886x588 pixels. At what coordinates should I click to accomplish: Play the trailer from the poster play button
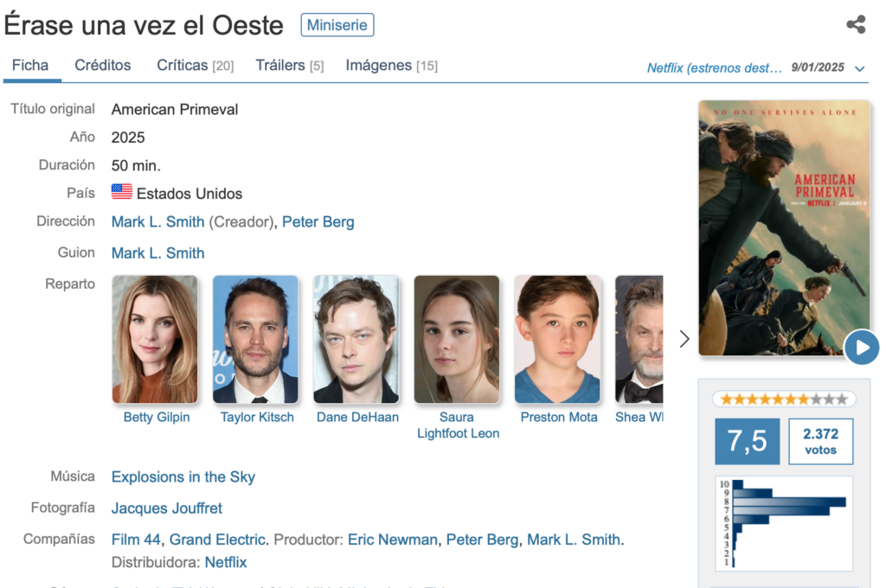tap(861, 348)
